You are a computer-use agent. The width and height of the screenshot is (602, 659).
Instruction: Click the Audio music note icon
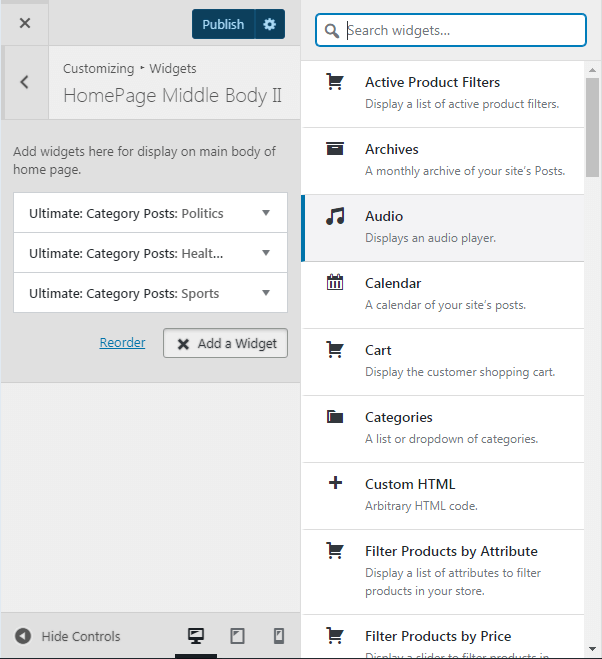click(335, 216)
